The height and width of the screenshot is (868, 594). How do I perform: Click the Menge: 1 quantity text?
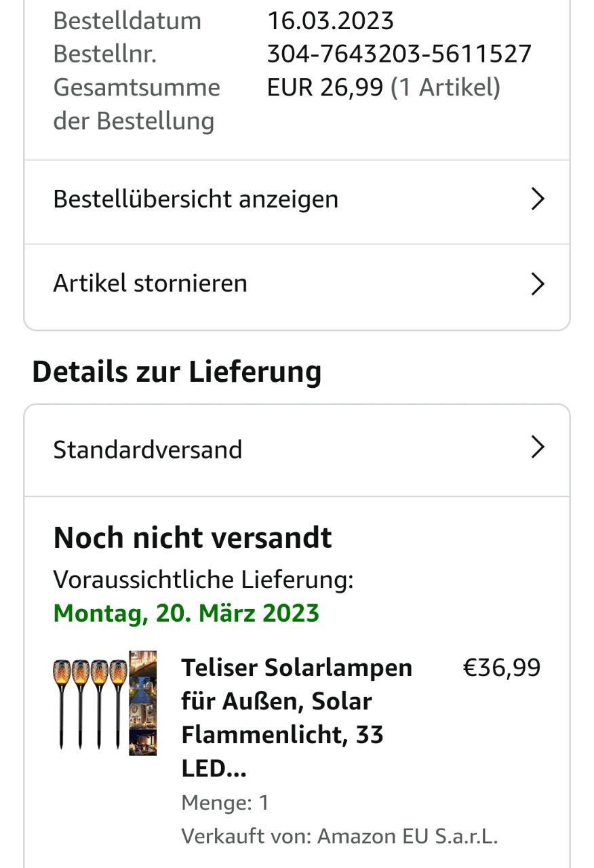point(225,803)
